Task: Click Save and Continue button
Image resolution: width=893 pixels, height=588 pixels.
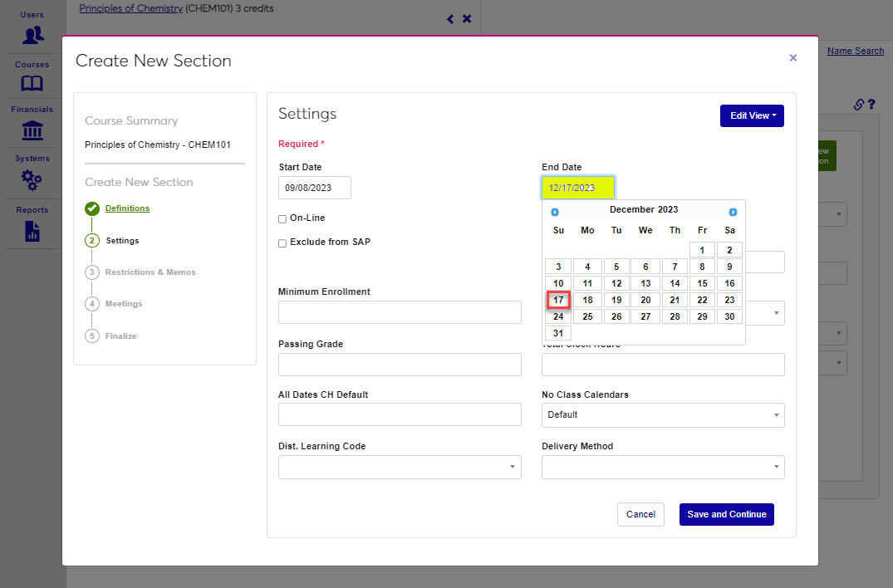Action: tap(726, 514)
